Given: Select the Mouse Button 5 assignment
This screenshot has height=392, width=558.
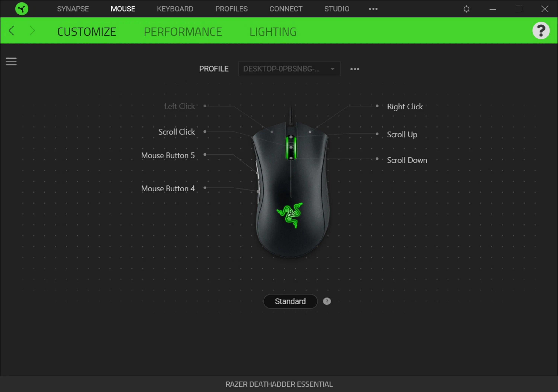Looking at the screenshot, I should (x=168, y=155).
